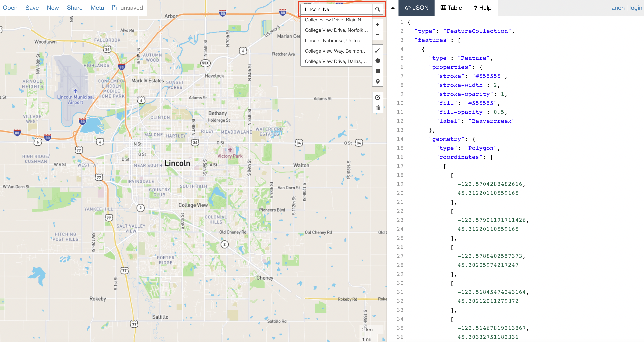Activate the delete layers trash tool
644x342 pixels.
click(x=377, y=108)
